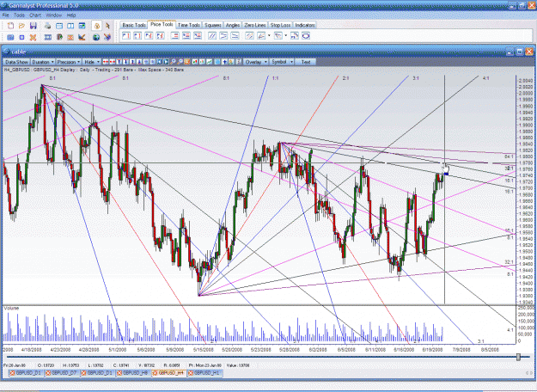Click the green line chart style icon
The height and width of the screenshot is (392, 537).
pos(209,62)
